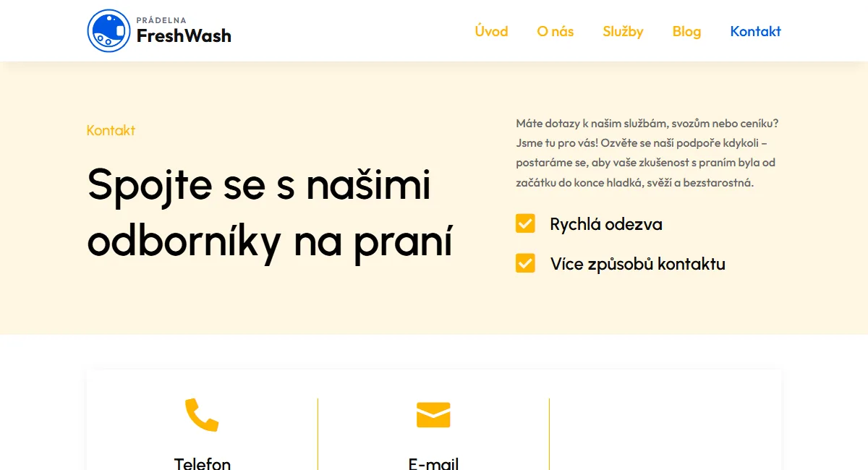
Task: Click the E-mail card title
Action: 433,463
